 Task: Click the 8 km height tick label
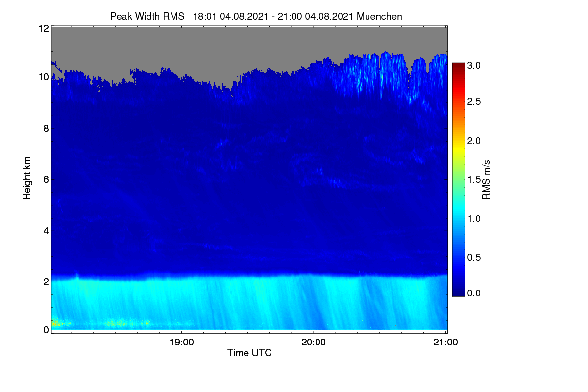(46, 128)
